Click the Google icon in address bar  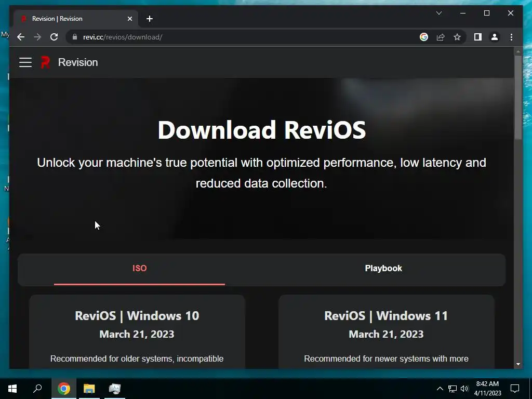[424, 37]
